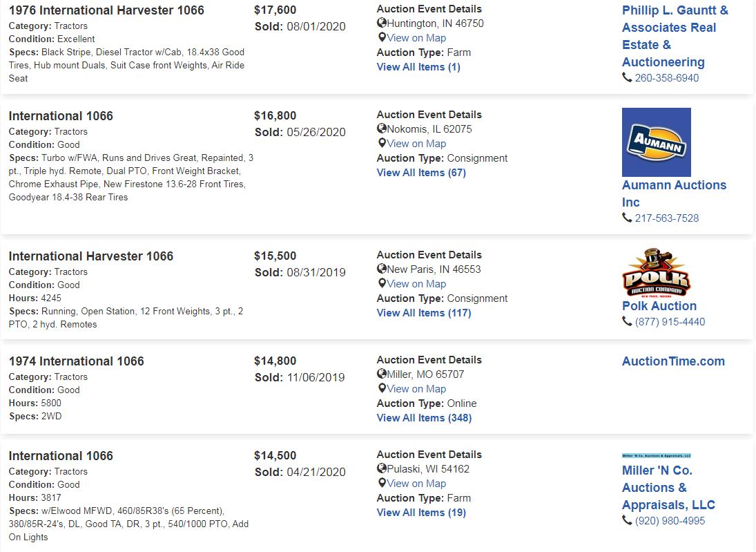Click the phone icon next to 260-358-6940
The height and width of the screenshot is (552, 756).
pyautogui.click(x=627, y=77)
